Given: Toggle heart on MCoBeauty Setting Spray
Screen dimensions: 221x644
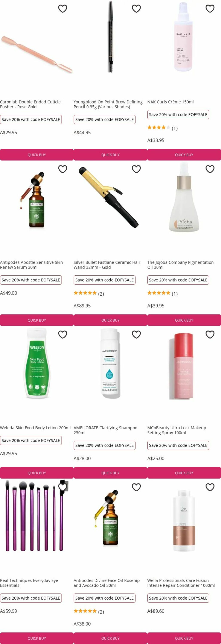Looking at the screenshot, I should click(x=210, y=334).
